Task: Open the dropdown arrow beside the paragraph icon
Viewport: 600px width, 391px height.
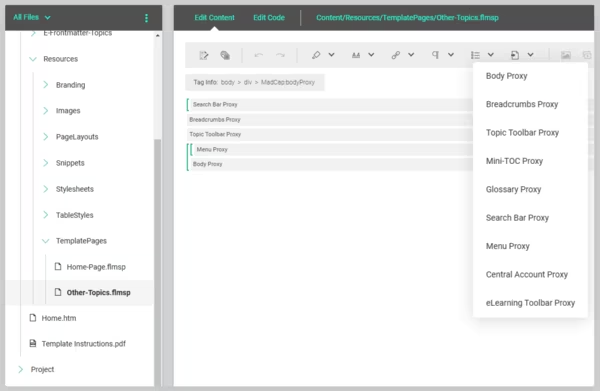Action: click(451, 55)
